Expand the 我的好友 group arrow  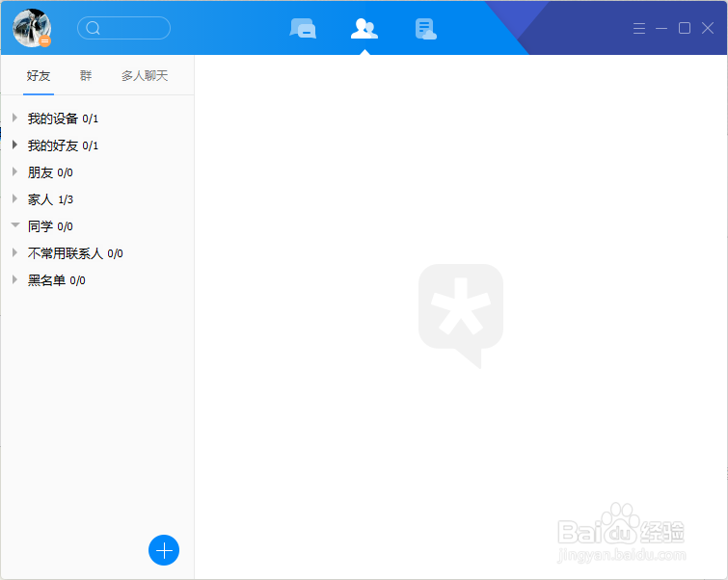point(14,145)
